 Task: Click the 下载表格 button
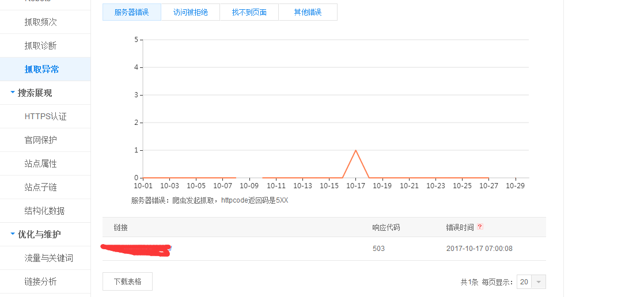[127, 281]
